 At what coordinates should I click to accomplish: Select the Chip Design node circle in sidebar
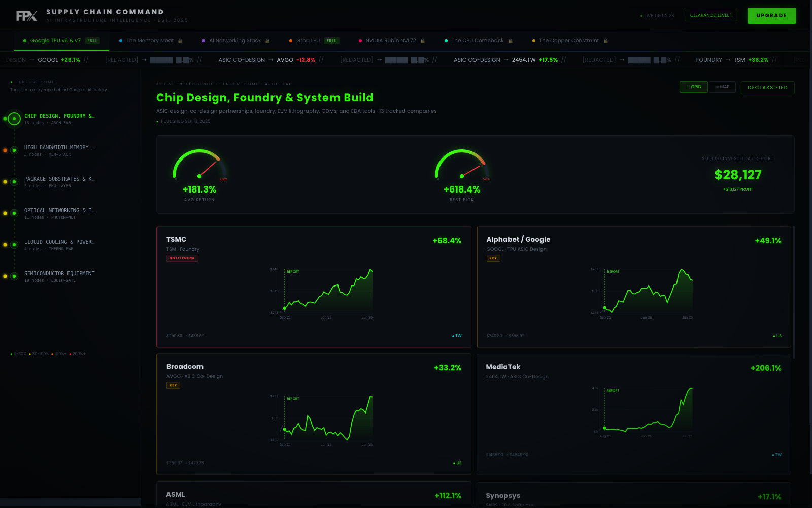(x=14, y=119)
